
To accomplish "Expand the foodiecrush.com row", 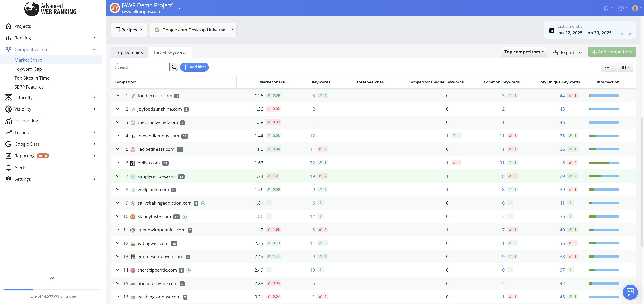I will [118, 95].
